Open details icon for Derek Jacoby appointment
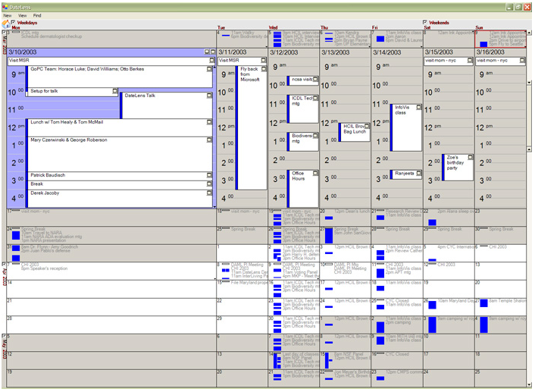 tap(209, 193)
